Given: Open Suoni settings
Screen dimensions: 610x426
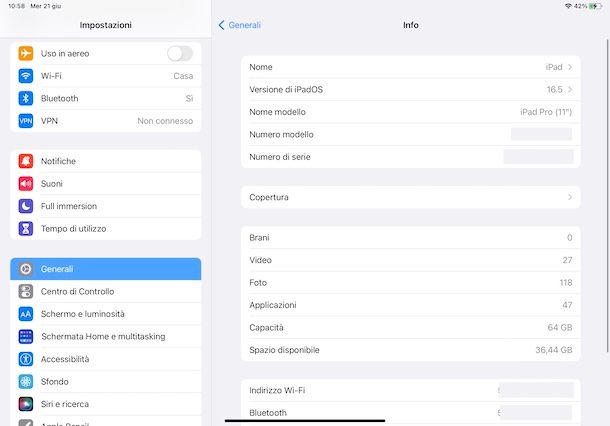Looking at the screenshot, I should point(106,184).
